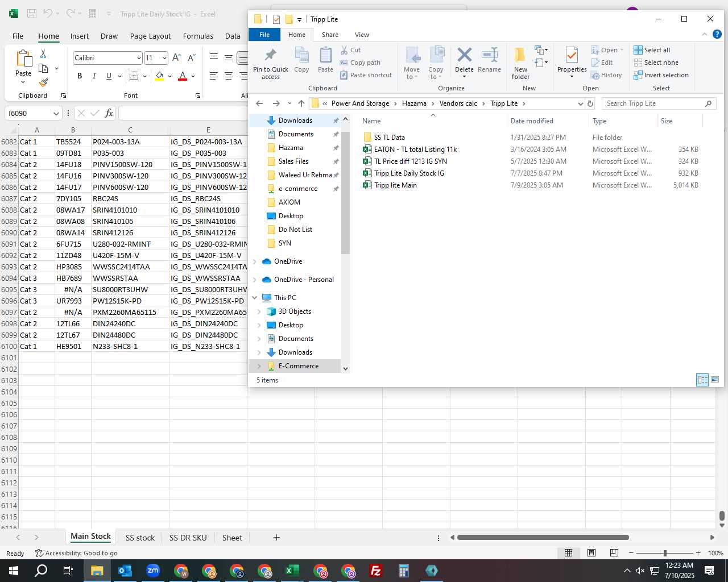Adjust the Excel zoom slider

pyautogui.click(x=664, y=553)
